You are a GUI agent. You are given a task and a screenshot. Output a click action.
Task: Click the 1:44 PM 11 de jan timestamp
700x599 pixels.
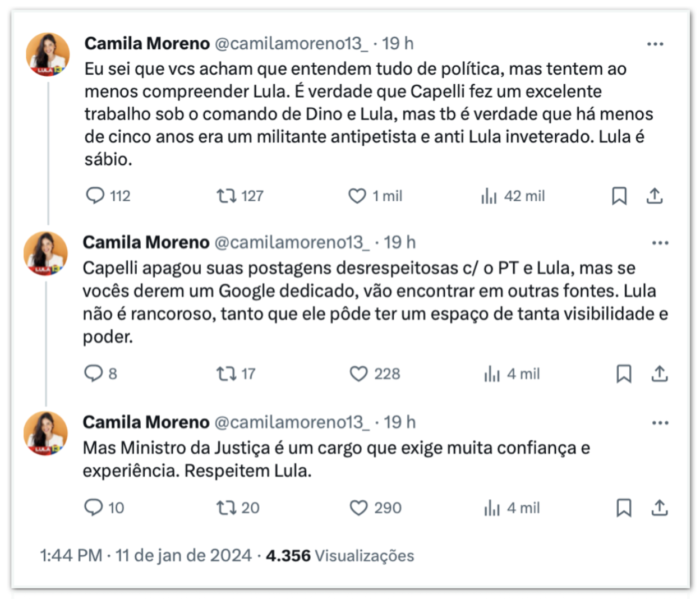tap(145, 555)
